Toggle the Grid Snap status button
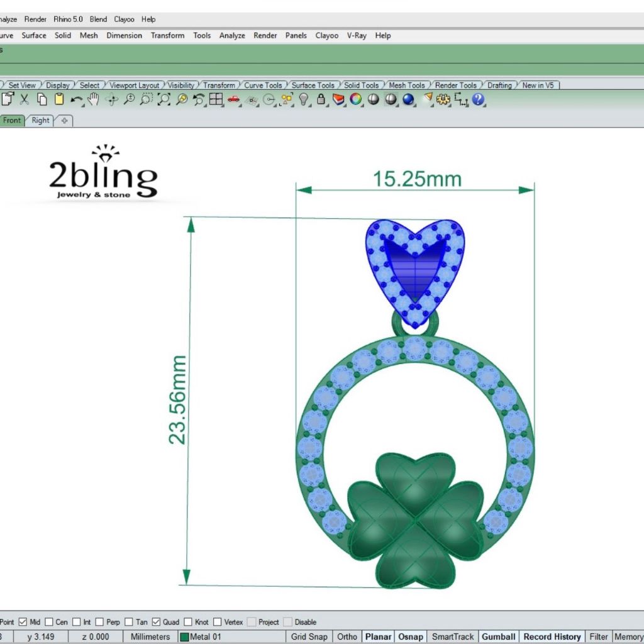Viewport: 644px width, 644px height. (309, 636)
